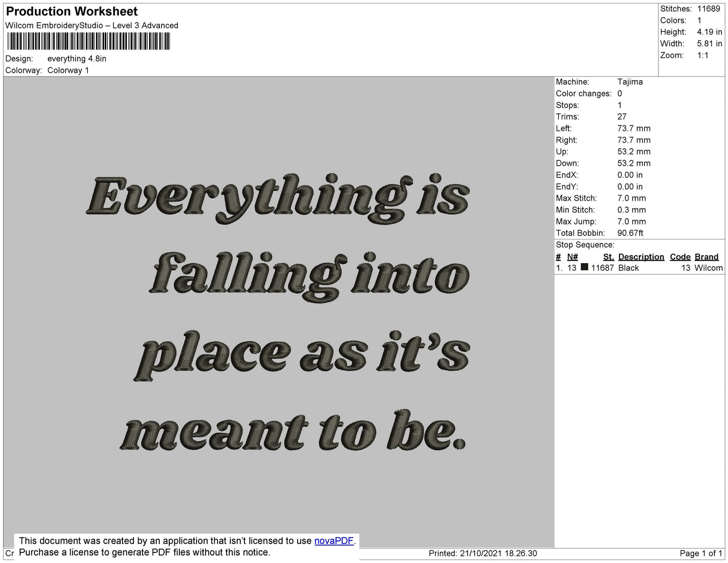Screen dimensions: 728x563
Task: Select the embroidery design preview
Action: [x=279, y=312]
